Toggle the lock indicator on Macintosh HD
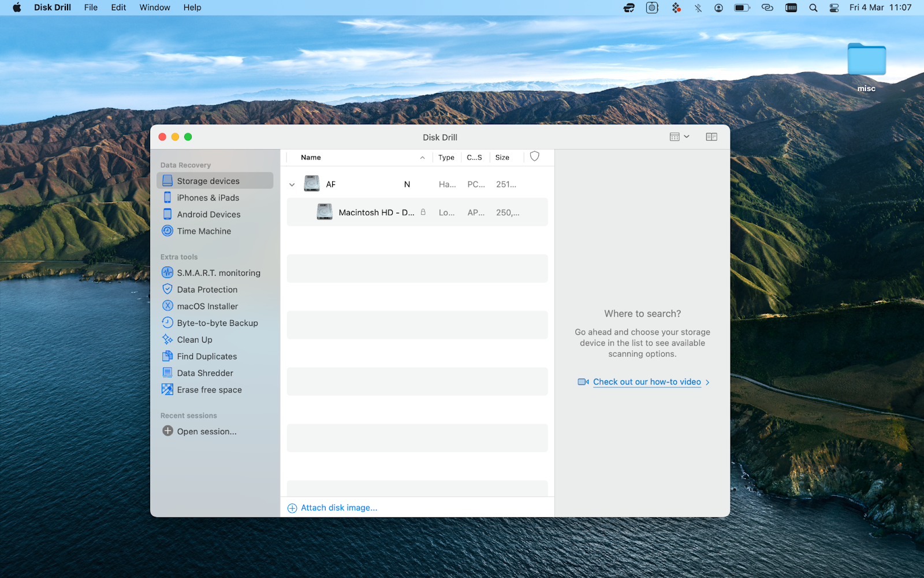The image size is (924, 578). [423, 212]
